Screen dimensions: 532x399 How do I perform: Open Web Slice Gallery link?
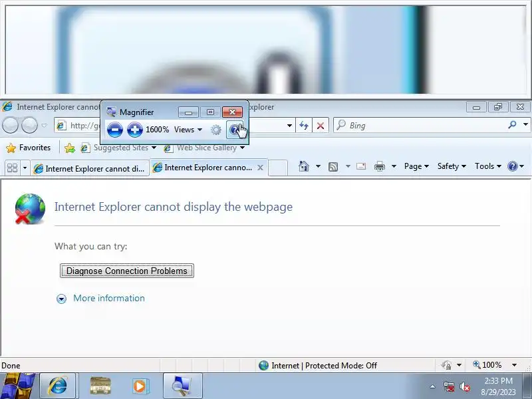point(204,148)
